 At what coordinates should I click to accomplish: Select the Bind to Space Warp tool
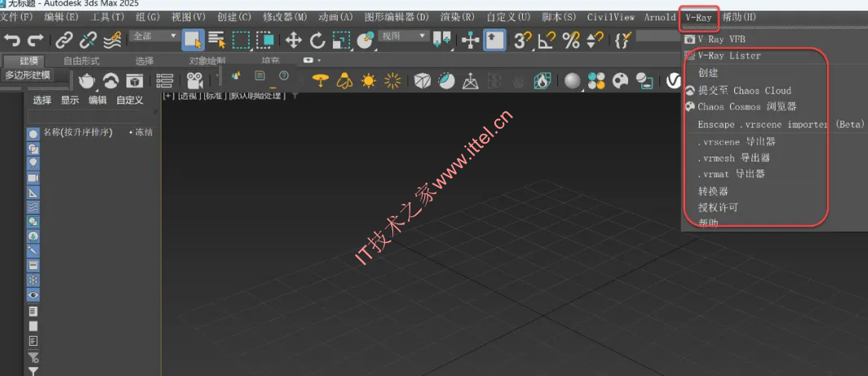click(113, 40)
